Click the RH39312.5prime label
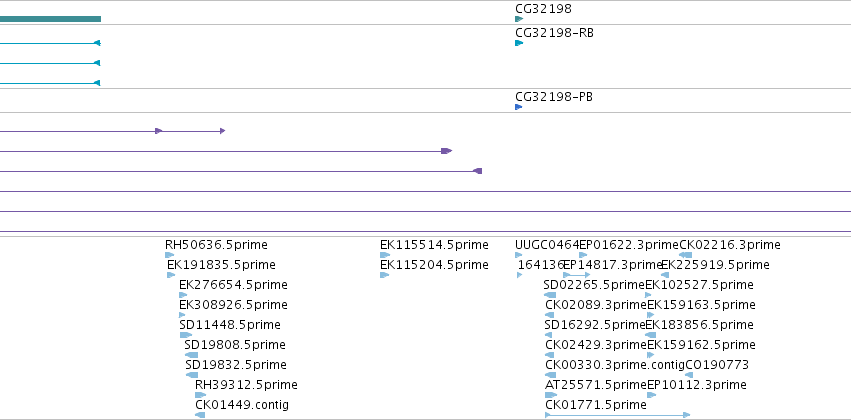The width and height of the screenshot is (851, 420). [246, 385]
